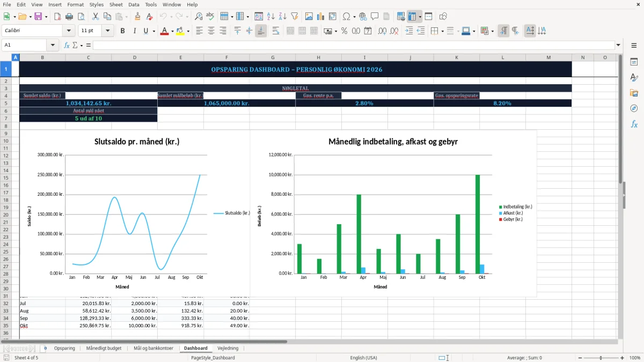Click the Insert Comment icon
This screenshot has width=644, height=362.
[x=375, y=16]
